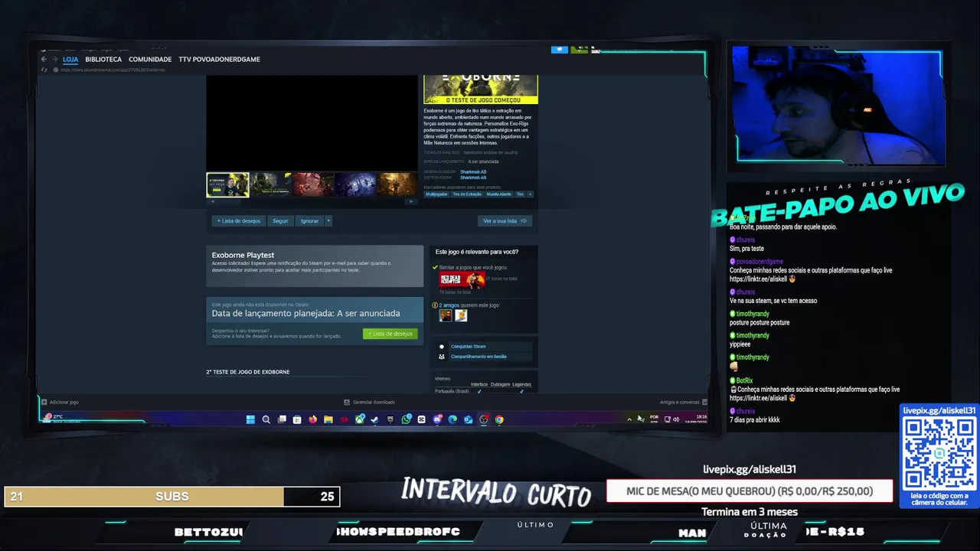Image resolution: width=980 pixels, height=551 pixels.
Task: Open the COMUNIDADE tab
Action: (x=150, y=59)
